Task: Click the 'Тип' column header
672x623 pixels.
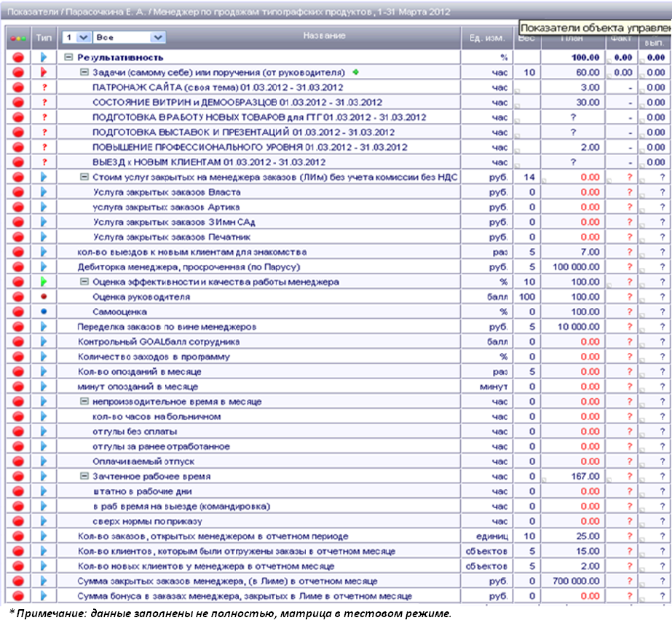Action: click(x=44, y=38)
